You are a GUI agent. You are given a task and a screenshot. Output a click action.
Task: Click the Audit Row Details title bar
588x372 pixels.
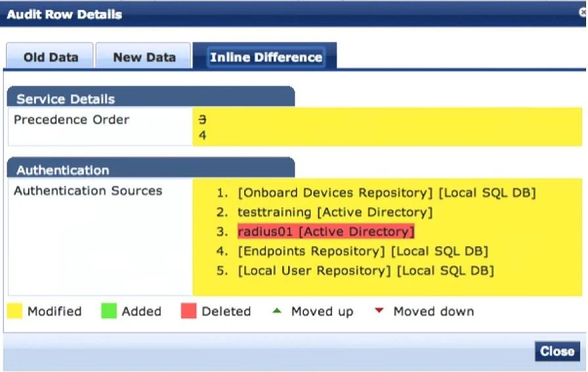pyautogui.click(x=293, y=14)
